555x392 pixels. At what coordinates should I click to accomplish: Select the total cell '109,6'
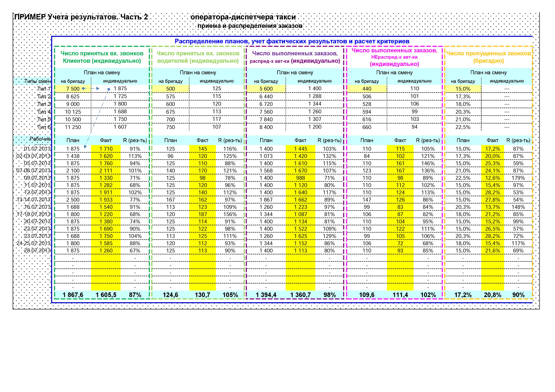(367, 295)
